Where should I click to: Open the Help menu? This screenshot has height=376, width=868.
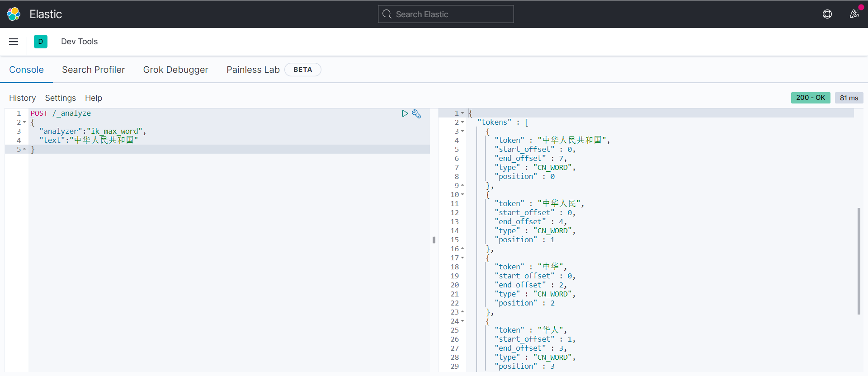tap(94, 98)
